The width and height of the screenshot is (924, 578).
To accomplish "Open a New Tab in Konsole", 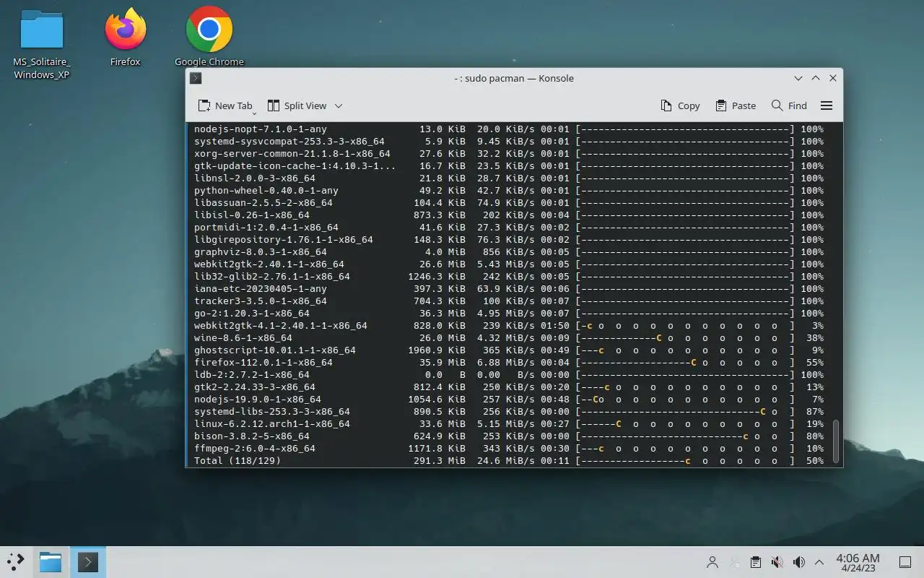I will 225,105.
